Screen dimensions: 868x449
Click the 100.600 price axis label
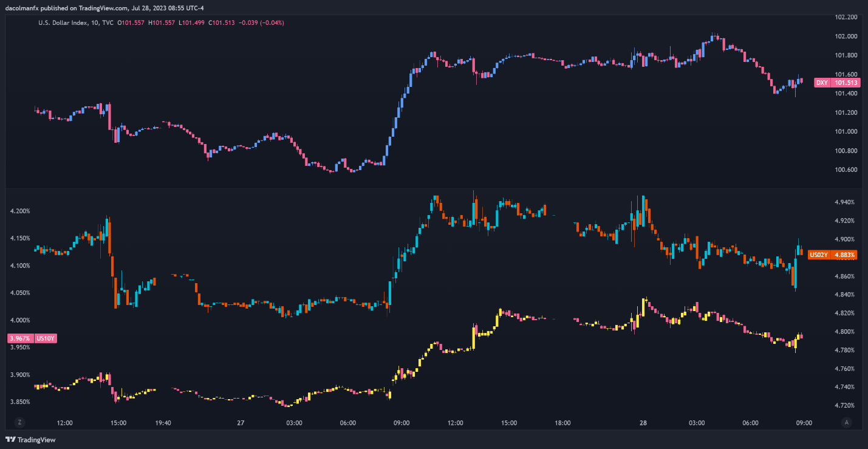846,170
